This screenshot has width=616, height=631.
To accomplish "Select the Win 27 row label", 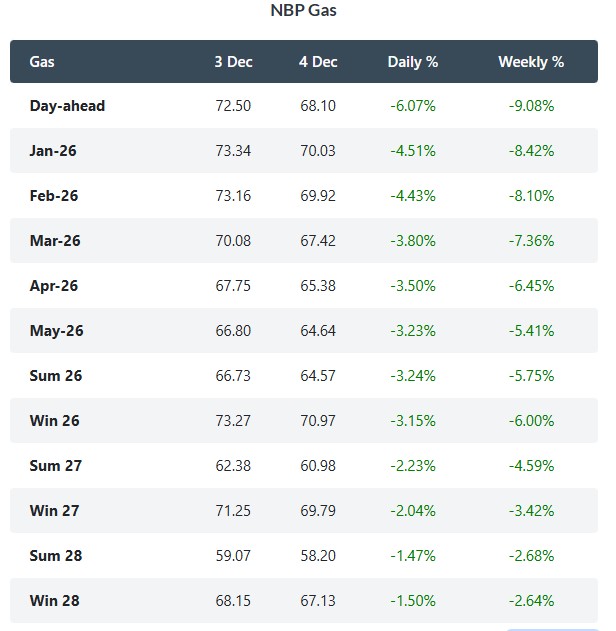I will point(55,511).
